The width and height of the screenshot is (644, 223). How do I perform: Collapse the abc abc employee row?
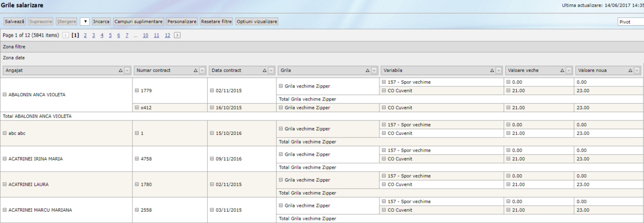tap(5, 133)
